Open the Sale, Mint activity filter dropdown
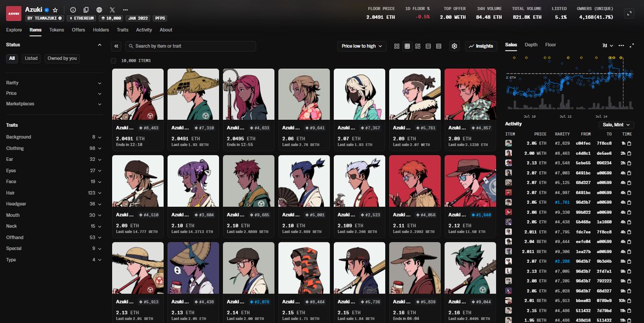 616,125
